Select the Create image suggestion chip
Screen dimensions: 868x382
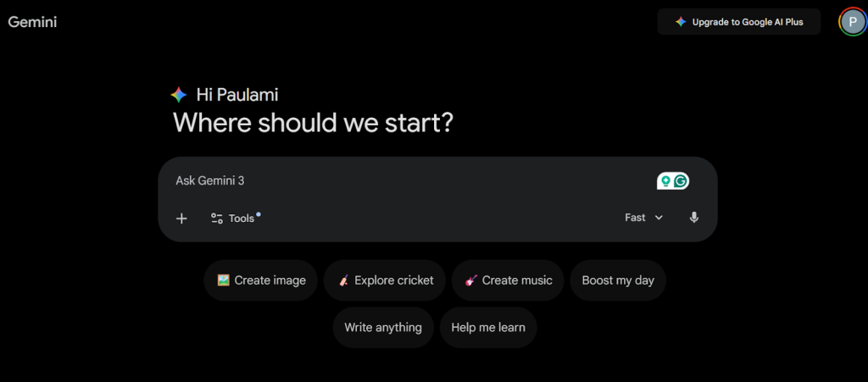click(x=261, y=280)
